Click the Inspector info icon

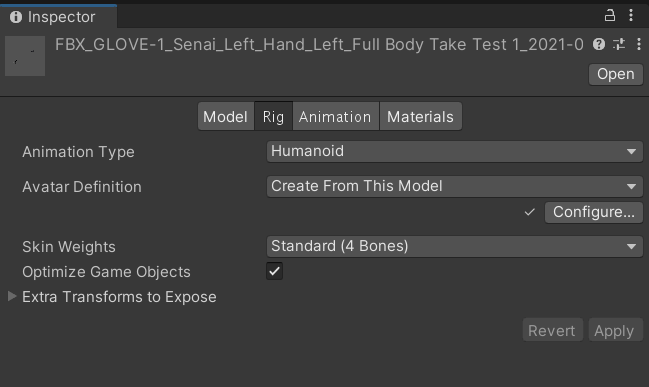[16, 17]
